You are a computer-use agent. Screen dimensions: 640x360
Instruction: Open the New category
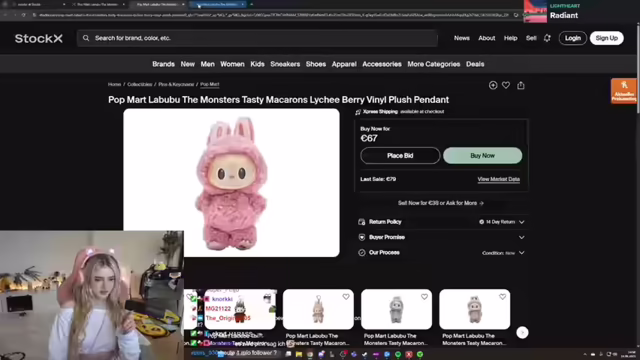coord(187,64)
